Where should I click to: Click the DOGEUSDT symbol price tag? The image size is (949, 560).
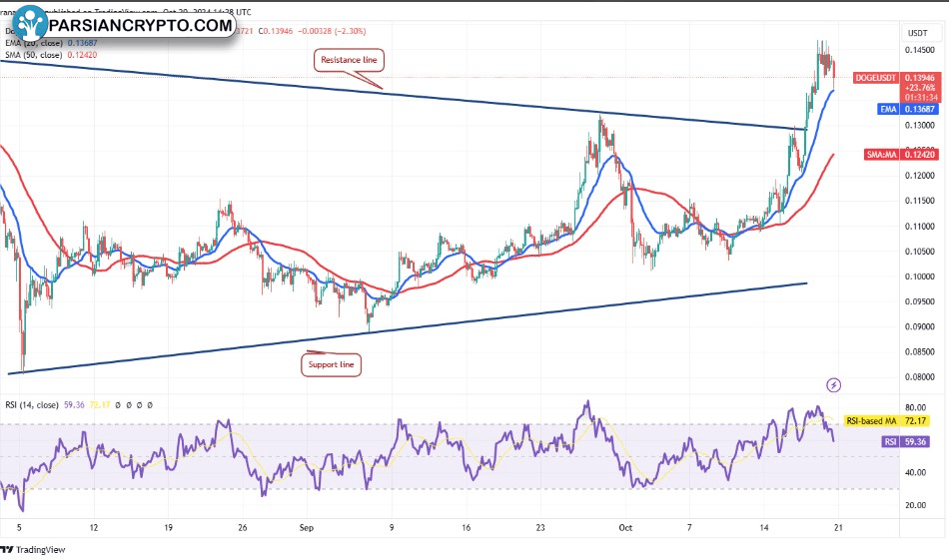pyautogui.click(x=876, y=78)
